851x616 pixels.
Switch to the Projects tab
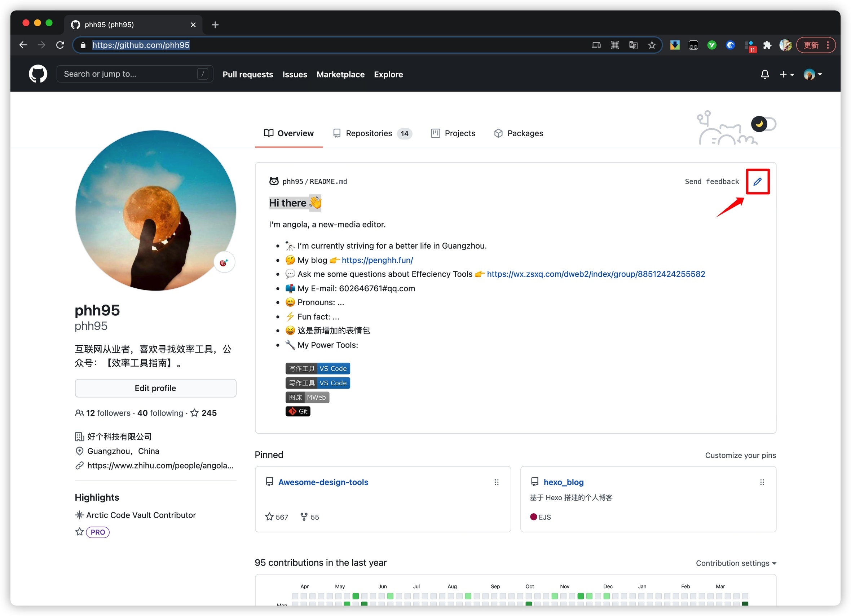click(x=453, y=133)
